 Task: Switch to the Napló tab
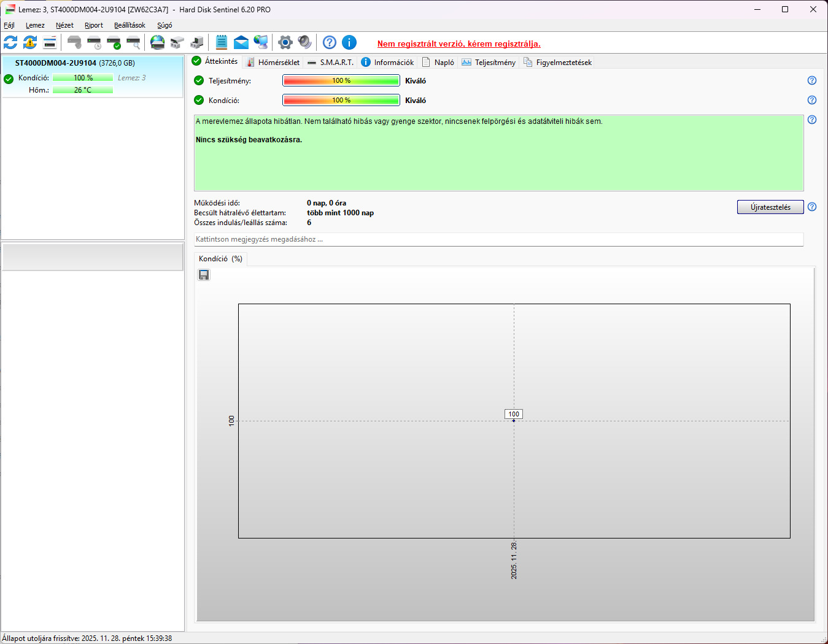[438, 62]
